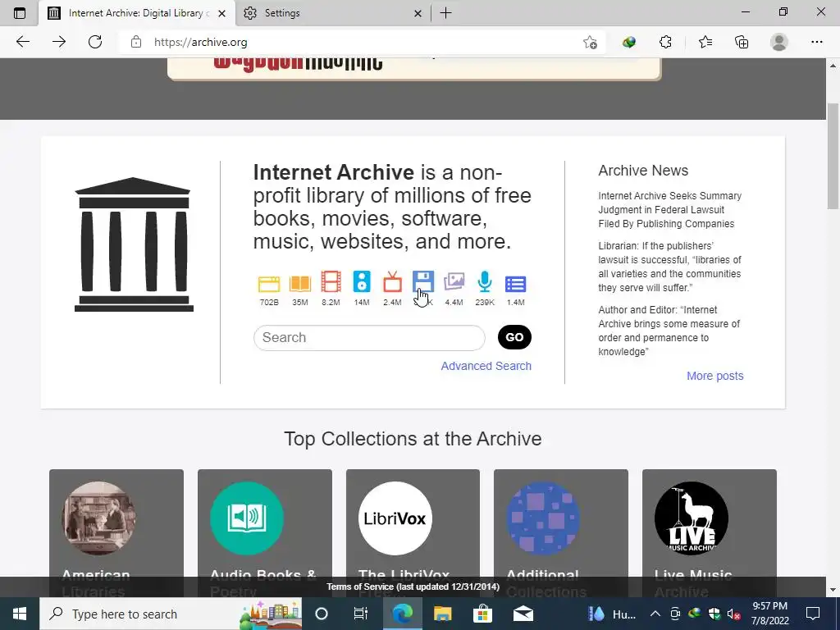Add this page to favorites
The image size is (840, 630).
pos(590,42)
